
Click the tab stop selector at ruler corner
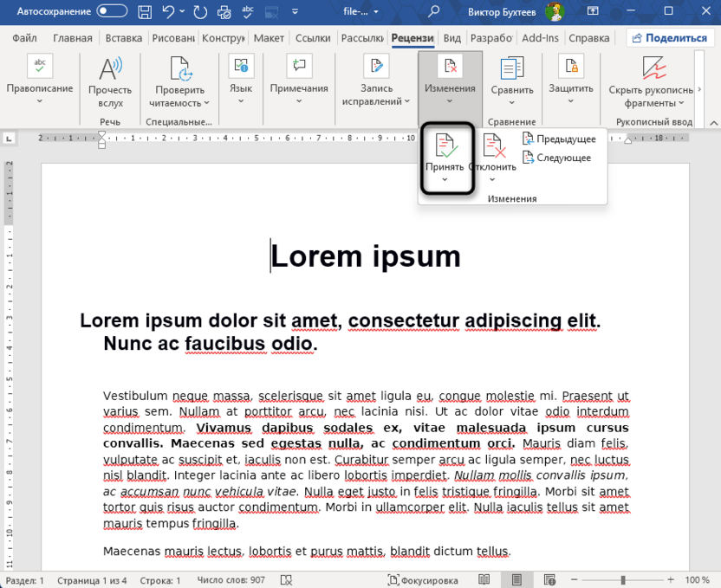(9, 138)
